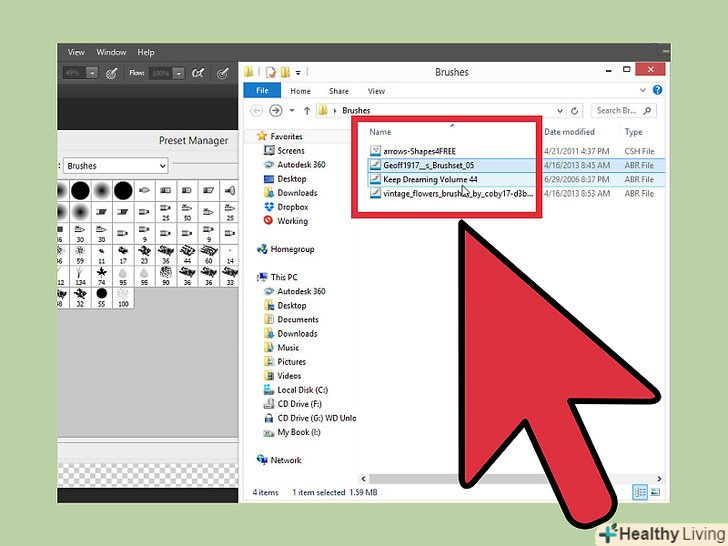The width and height of the screenshot is (728, 546).
Task: Select the size 134 grass brush preset
Action: pos(80,276)
